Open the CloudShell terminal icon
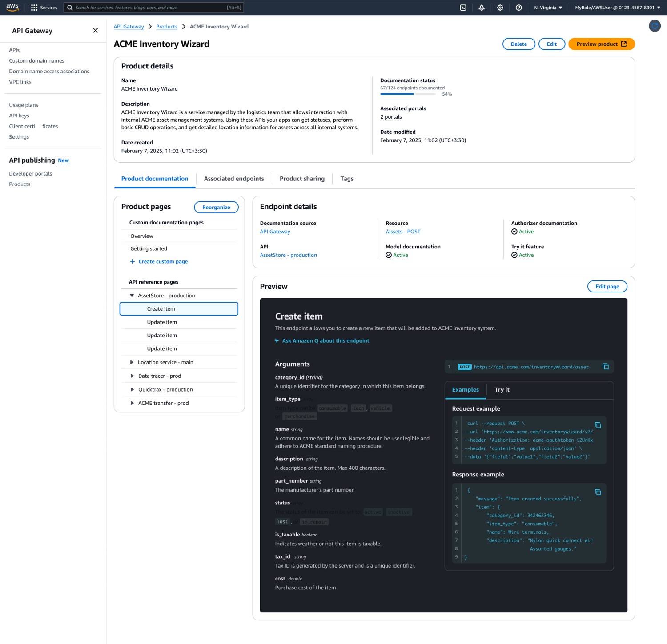 tap(463, 8)
